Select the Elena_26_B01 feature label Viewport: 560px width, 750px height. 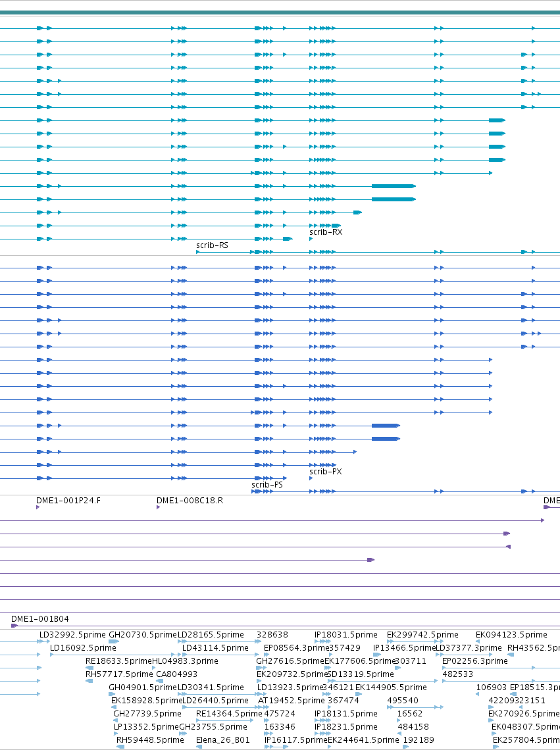pyautogui.click(x=223, y=740)
